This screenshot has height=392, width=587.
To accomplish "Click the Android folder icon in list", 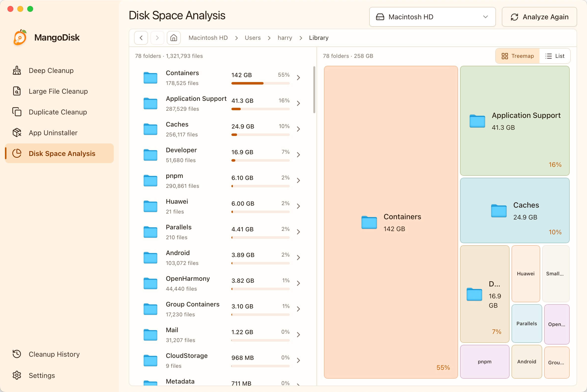I will (150, 258).
